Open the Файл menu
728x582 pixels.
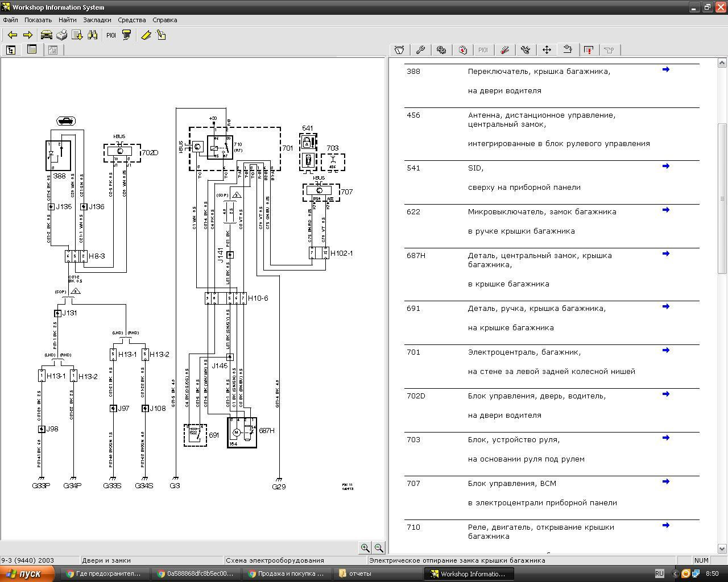point(10,20)
